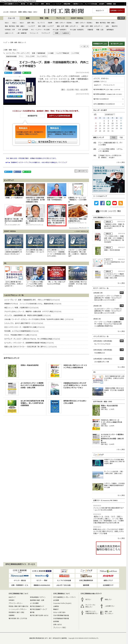This screenshot has height=644, width=128.
Task: Click 医療・健康・食品ニュース breadcrumb
Action: (x=18, y=43)
